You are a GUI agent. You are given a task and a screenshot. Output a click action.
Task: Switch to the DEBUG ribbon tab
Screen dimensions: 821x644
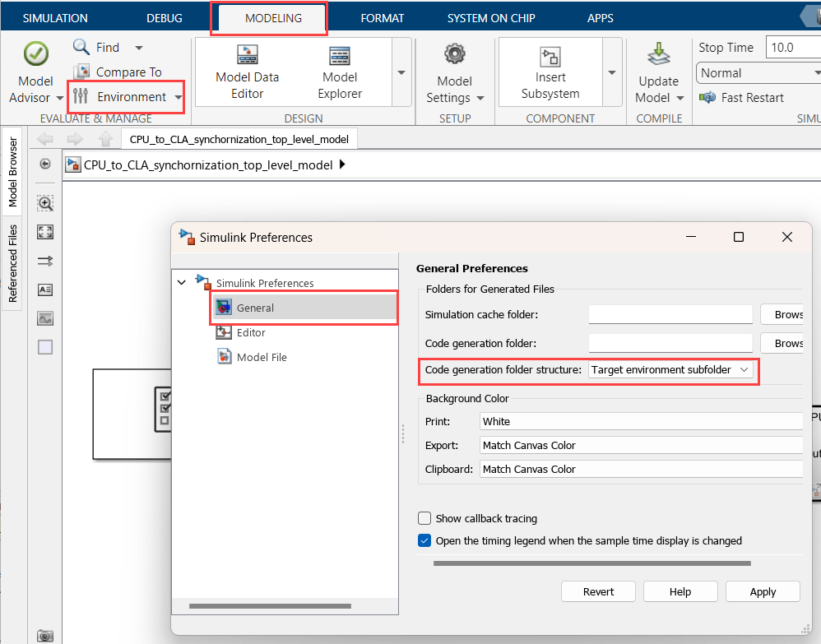coord(165,18)
